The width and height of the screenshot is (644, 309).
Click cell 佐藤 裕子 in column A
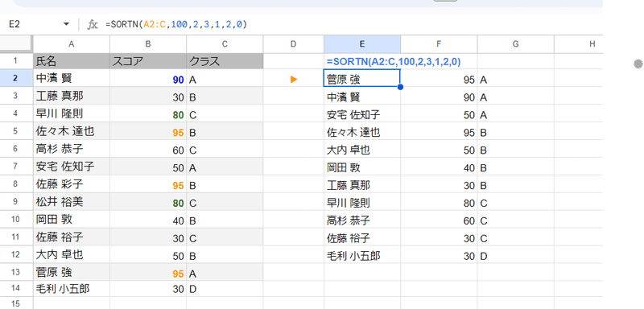pos(72,237)
